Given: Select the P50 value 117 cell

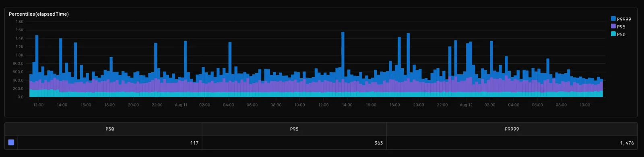Looking at the screenshot, I should point(109,143).
